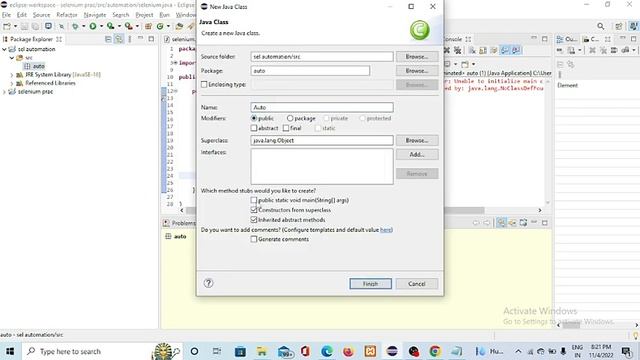Viewport: 640px width, 360px height.
Task: Switch to the Problems tab
Action: coord(179,223)
